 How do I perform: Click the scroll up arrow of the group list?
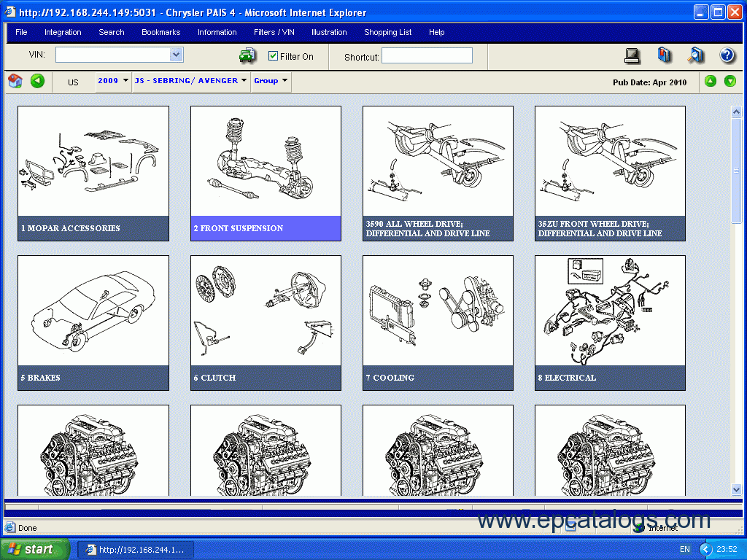(736, 112)
